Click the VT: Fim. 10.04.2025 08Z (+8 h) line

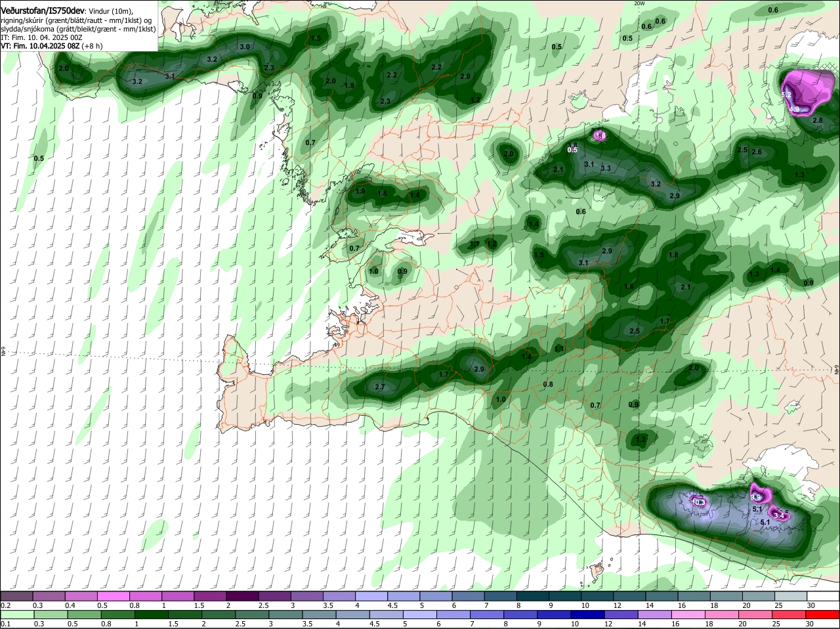coord(52,46)
